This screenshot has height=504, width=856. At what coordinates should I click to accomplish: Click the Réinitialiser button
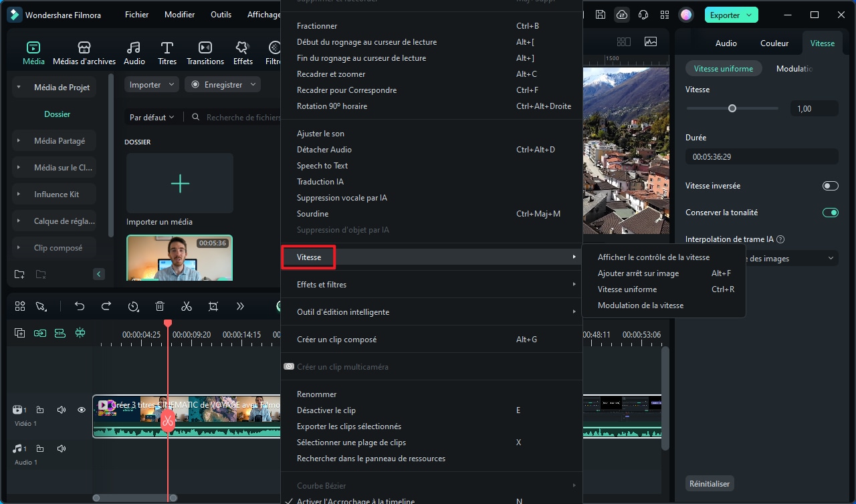pyautogui.click(x=710, y=483)
